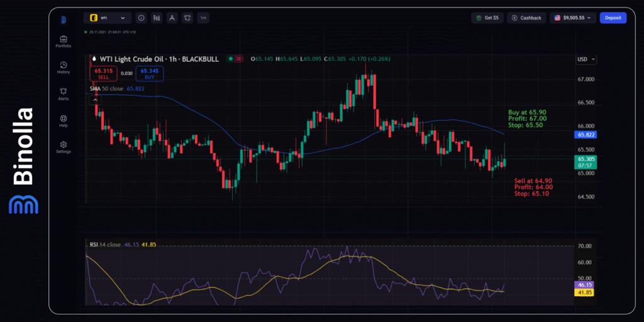Click the Binolla logo in sidebar
644x322 pixels.
[x=63, y=19]
